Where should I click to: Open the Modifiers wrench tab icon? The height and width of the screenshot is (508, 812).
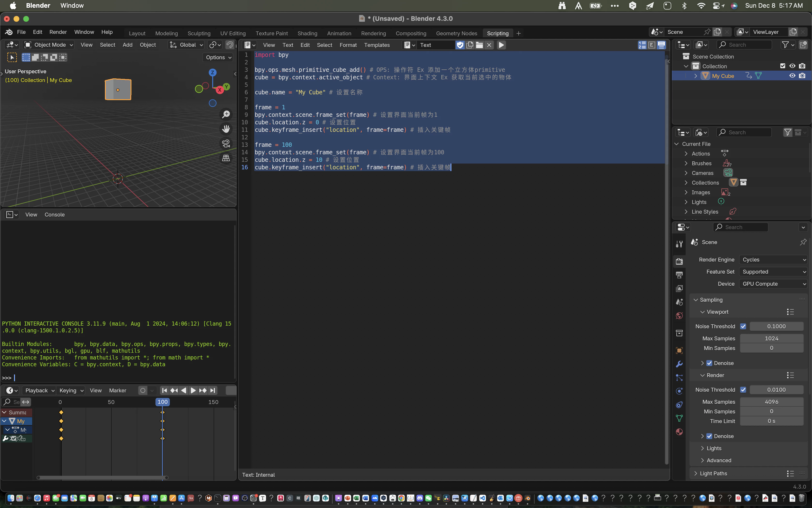click(680, 364)
